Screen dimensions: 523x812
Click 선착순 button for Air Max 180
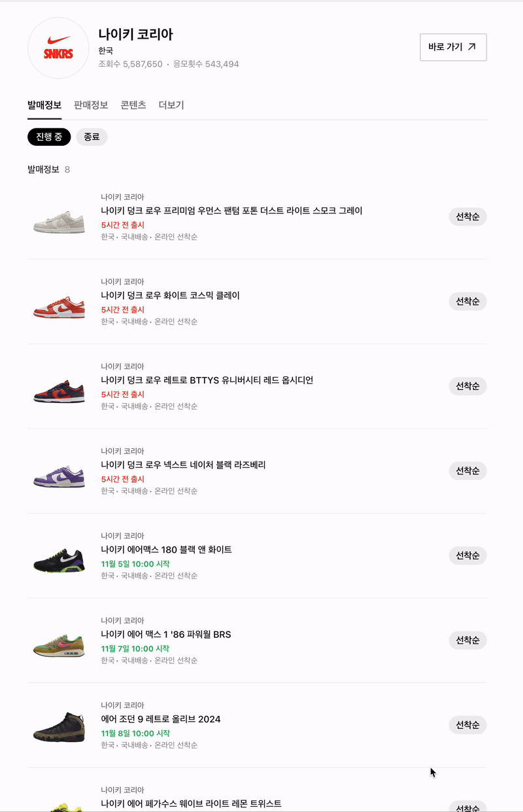(467, 556)
